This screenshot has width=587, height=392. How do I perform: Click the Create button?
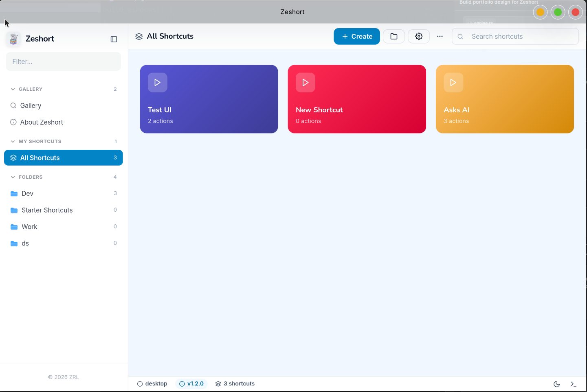[x=357, y=36]
